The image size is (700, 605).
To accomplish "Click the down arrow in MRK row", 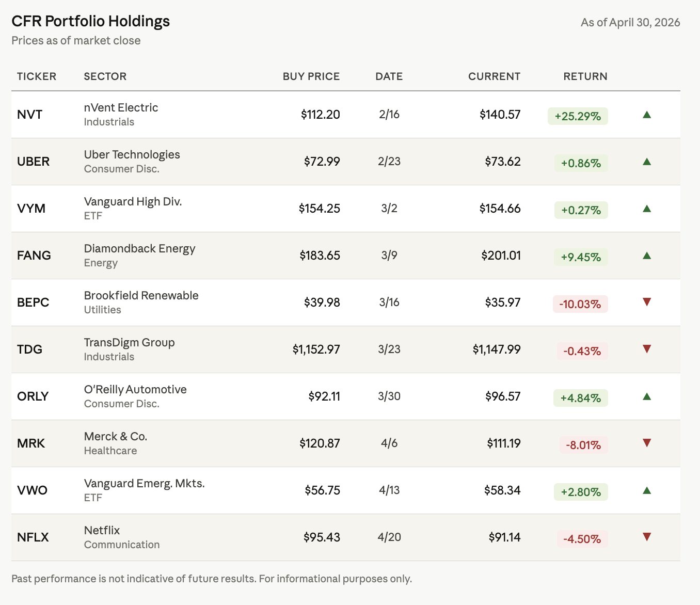I will (x=647, y=443).
